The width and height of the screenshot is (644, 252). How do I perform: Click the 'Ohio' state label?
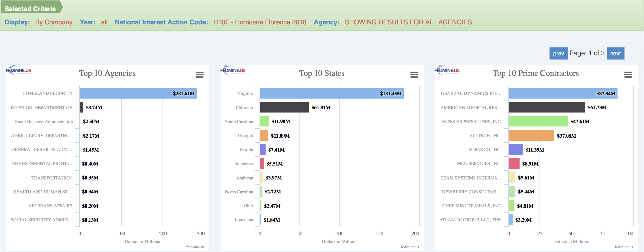(x=248, y=206)
